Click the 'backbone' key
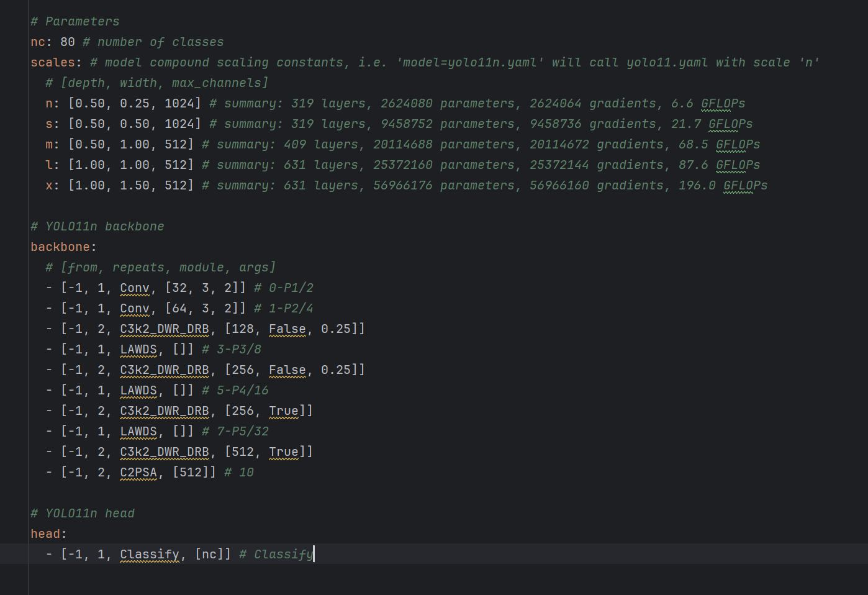 (x=60, y=247)
